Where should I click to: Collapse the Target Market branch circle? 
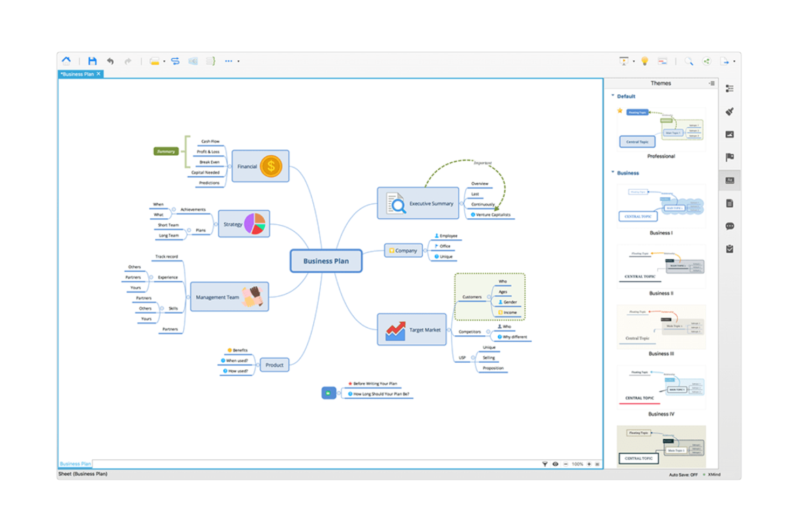449,330
